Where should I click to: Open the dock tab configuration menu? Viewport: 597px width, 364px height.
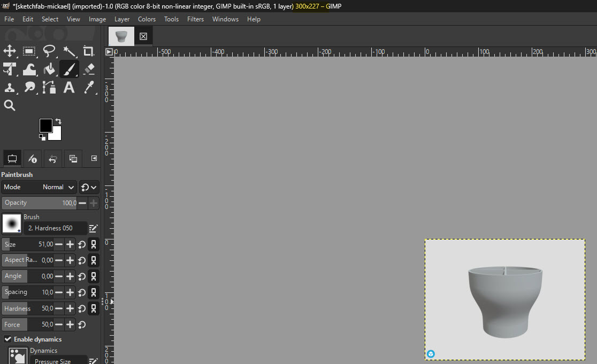pos(94,158)
